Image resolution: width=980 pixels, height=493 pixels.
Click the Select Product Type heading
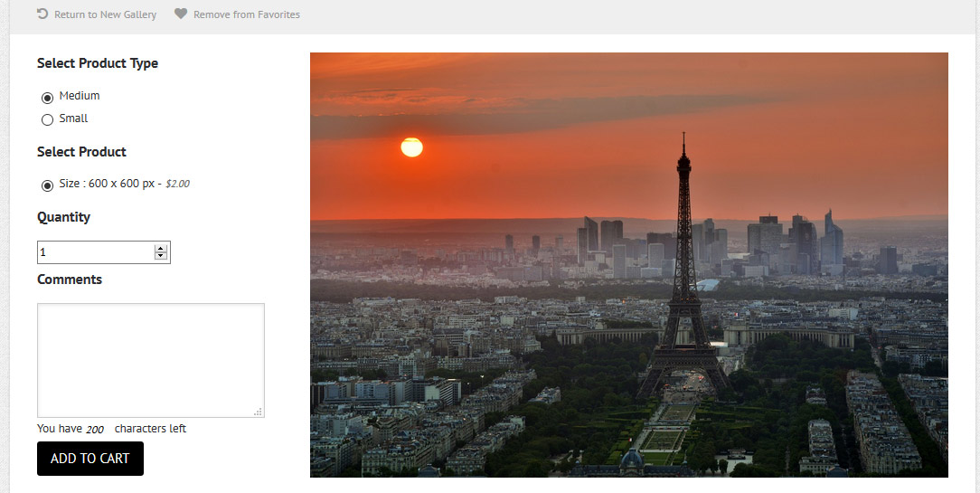pos(98,63)
